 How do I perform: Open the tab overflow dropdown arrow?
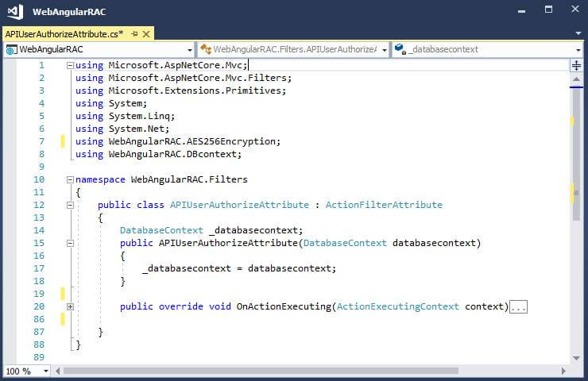click(x=578, y=33)
